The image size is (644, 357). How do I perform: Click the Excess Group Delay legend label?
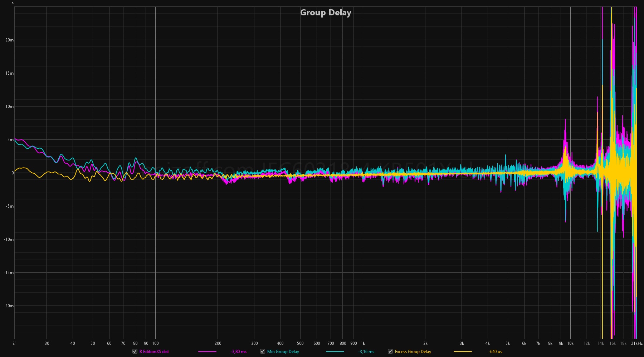point(413,352)
